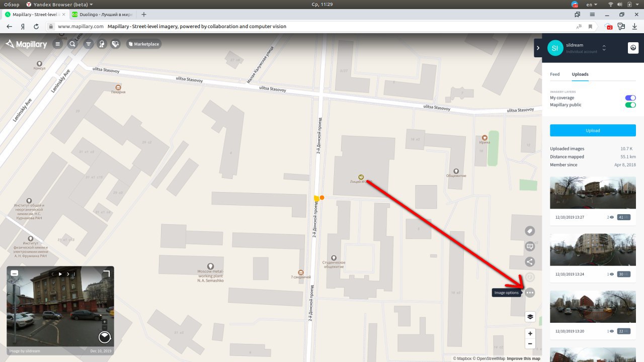Image resolution: width=644 pixels, height=362 pixels.
Task: Open the Mapillary hamburger menu
Action: (x=57, y=44)
